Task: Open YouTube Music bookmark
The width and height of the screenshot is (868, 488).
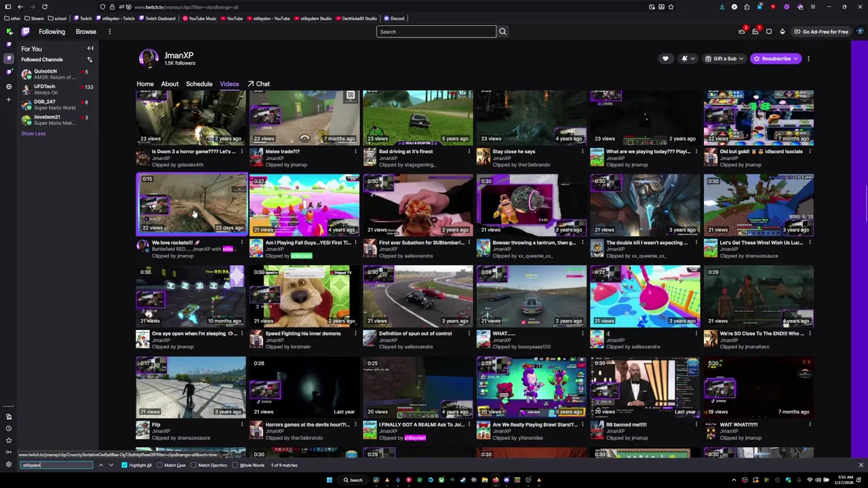Action: click(x=199, y=18)
